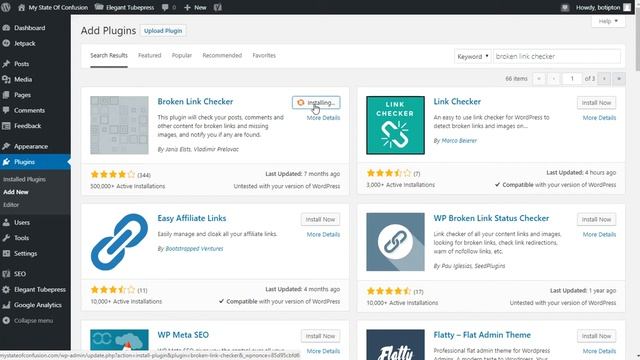Image resolution: width=640 pixels, height=360 pixels.
Task: Open the WordPress logo menu
Action: tap(6, 7)
